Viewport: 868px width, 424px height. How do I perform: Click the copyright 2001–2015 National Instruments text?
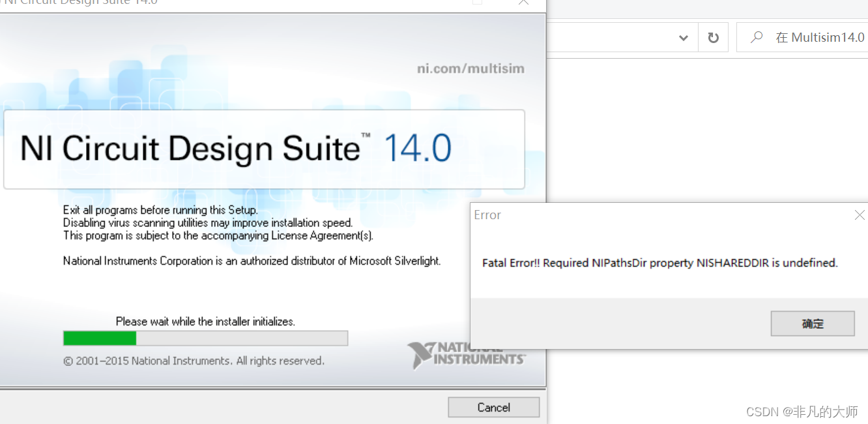coord(194,361)
